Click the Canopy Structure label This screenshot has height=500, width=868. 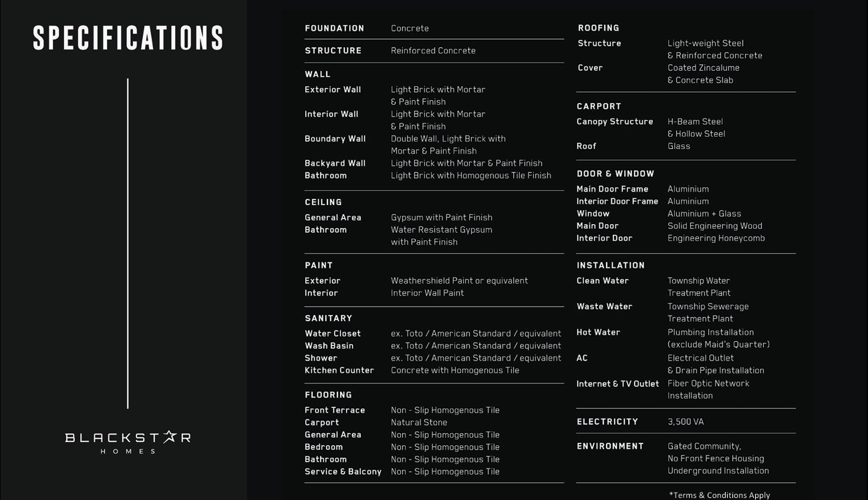[x=615, y=121]
